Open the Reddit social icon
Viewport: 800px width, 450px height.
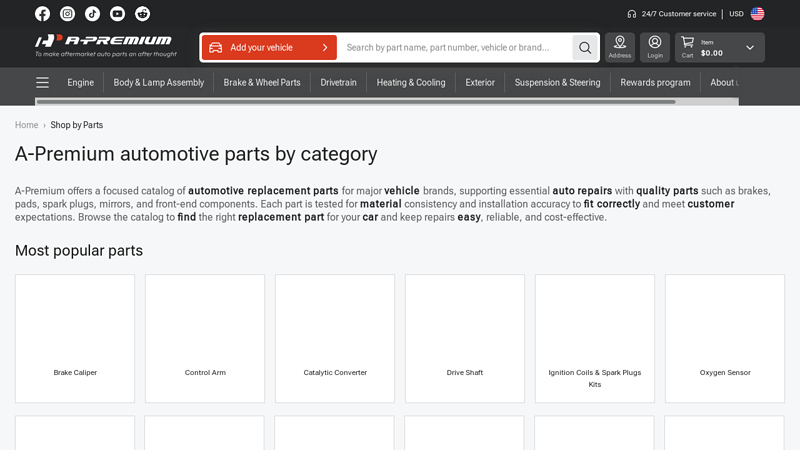[x=142, y=14]
